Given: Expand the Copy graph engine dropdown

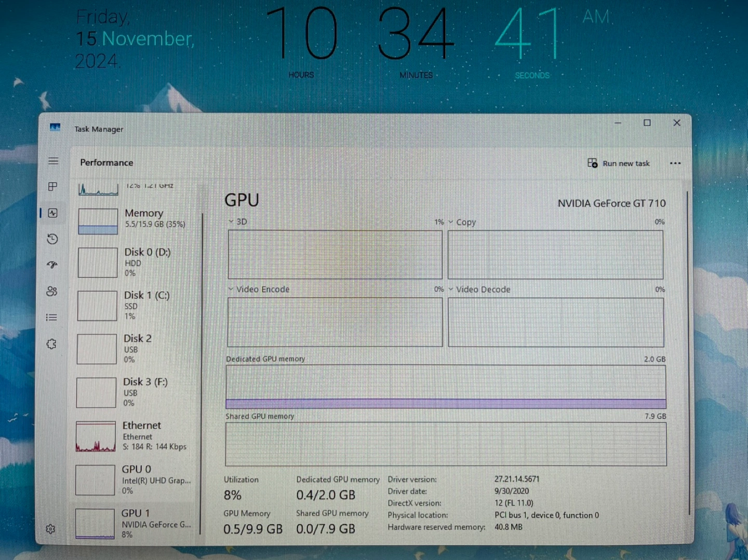Looking at the screenshot, I should point(450,222).
